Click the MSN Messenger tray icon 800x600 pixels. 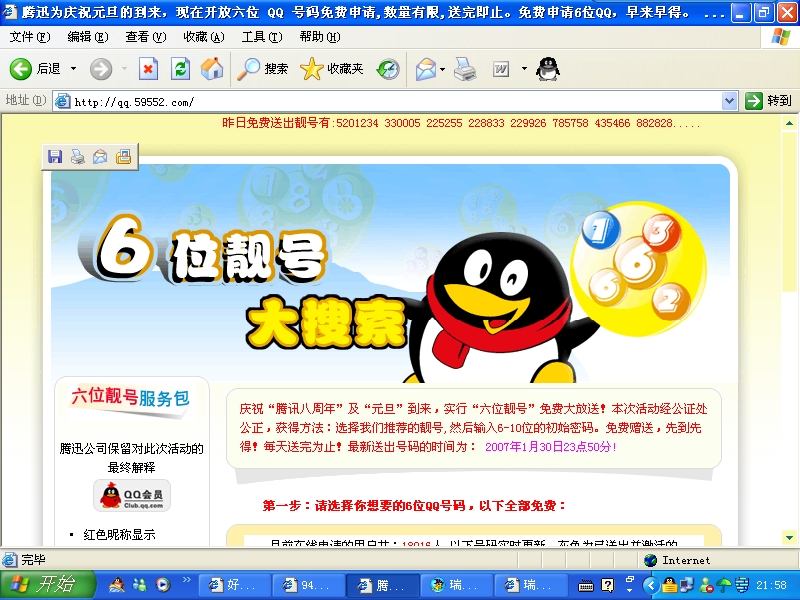[706, 585]
